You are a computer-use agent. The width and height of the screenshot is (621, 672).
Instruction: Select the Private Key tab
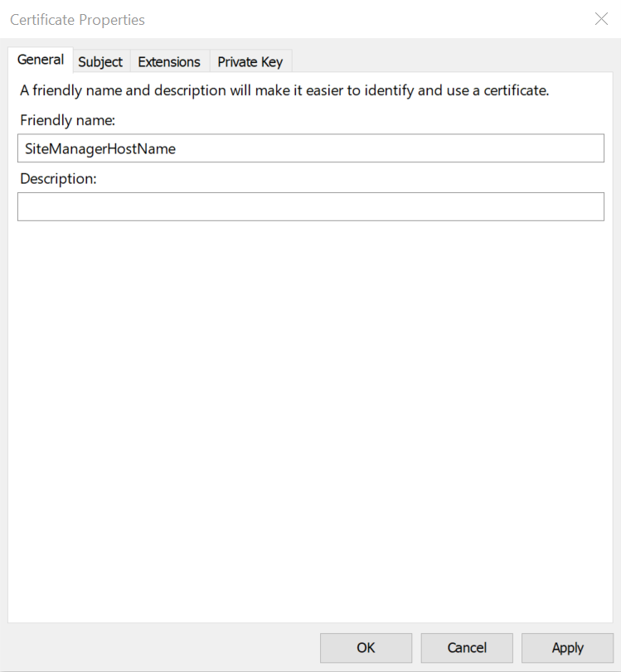tap(250, 61)
